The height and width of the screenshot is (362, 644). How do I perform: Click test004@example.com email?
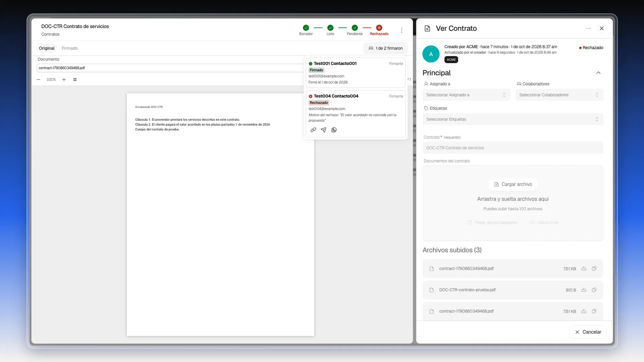(327, 109)
